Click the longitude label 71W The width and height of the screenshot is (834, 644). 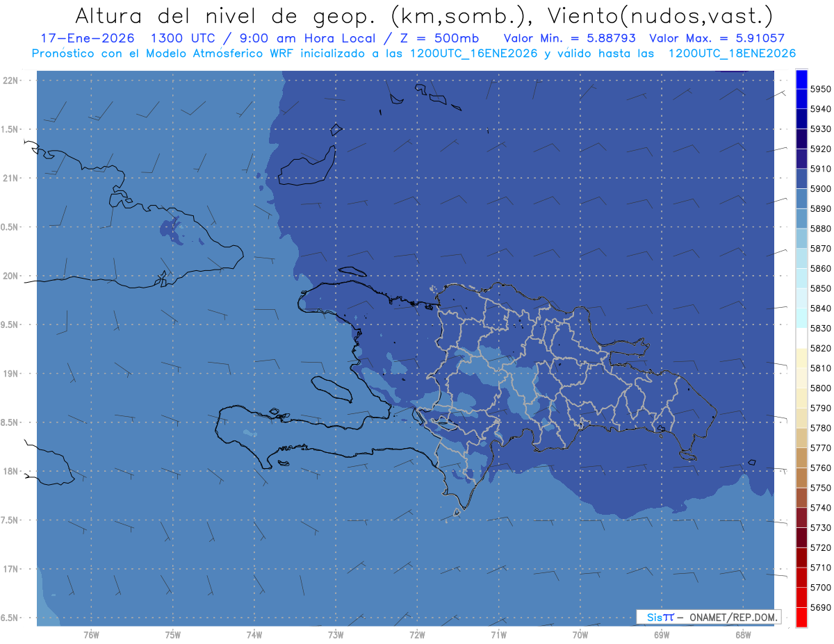point(498,635)
